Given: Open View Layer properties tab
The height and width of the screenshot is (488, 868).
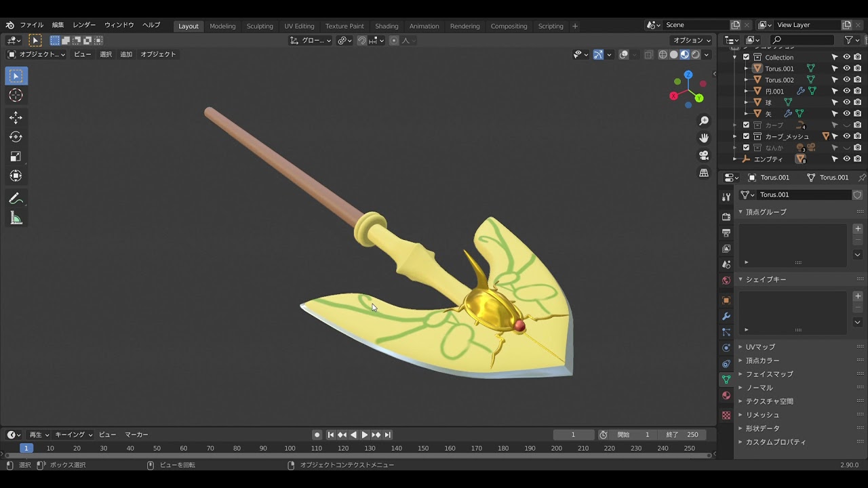Looking at the screenshot, I should tap(726, 249).
